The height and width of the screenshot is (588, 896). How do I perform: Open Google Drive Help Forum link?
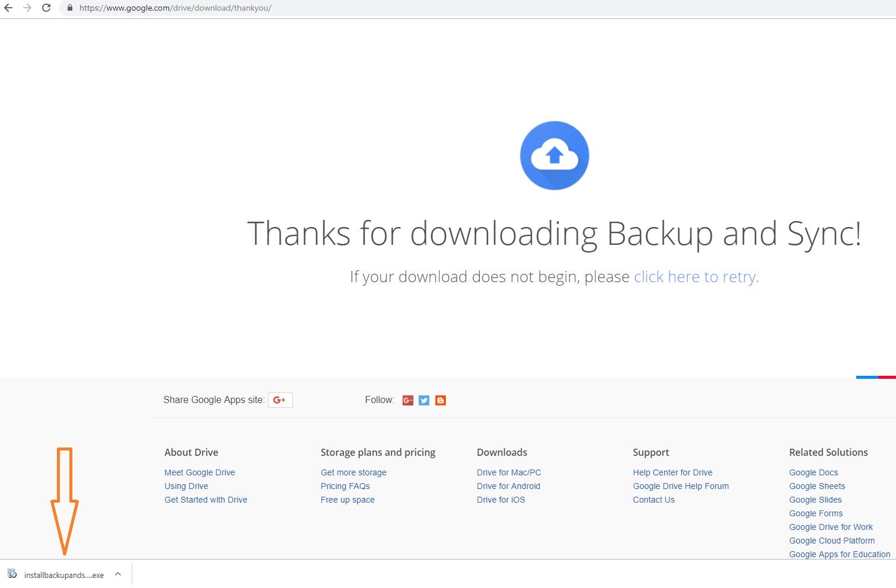coord(681,486)
